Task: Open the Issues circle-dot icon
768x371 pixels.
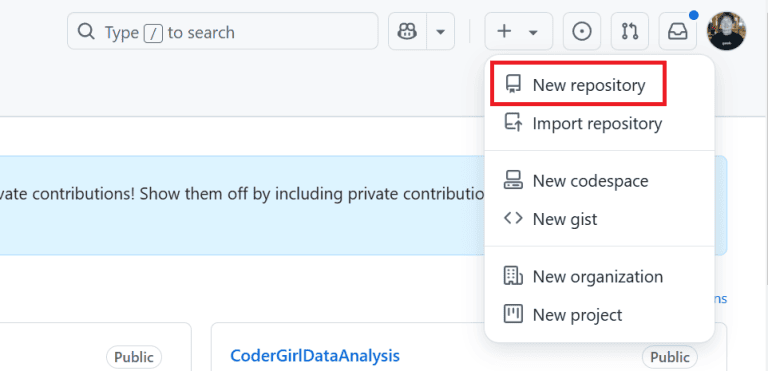Action: pos(582,32)
